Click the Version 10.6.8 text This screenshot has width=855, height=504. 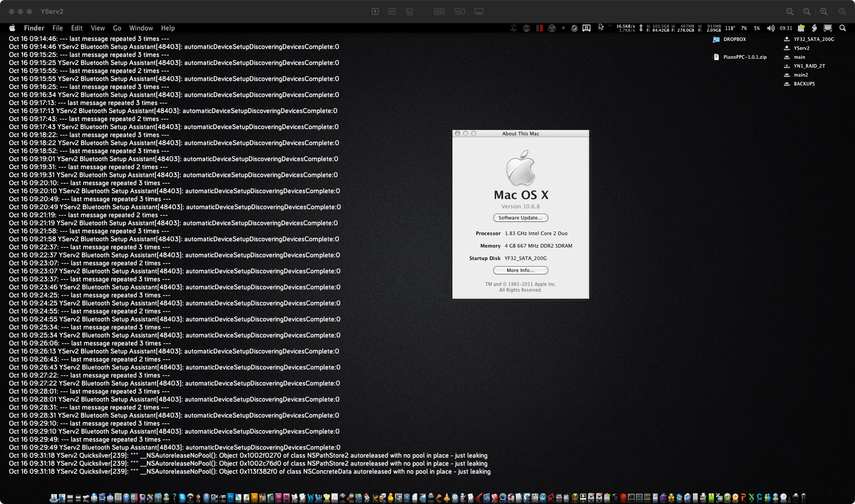(520, 207)
